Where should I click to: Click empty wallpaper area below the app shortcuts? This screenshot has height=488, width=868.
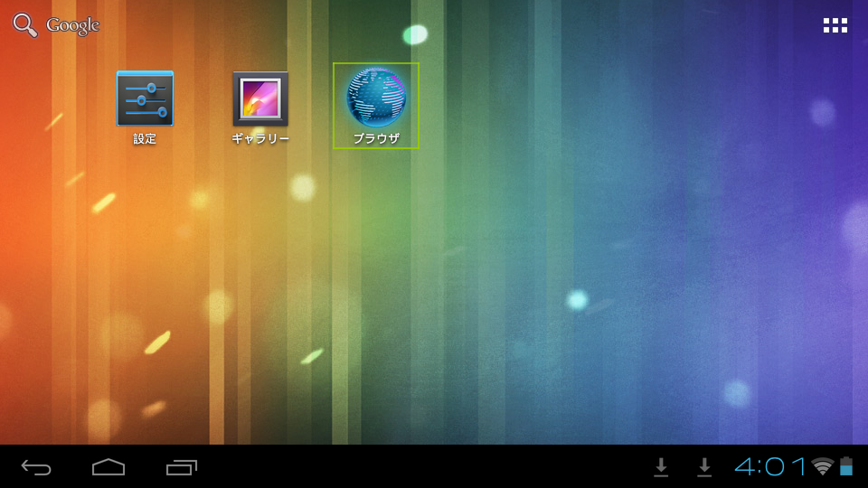[x=434, y=298]
